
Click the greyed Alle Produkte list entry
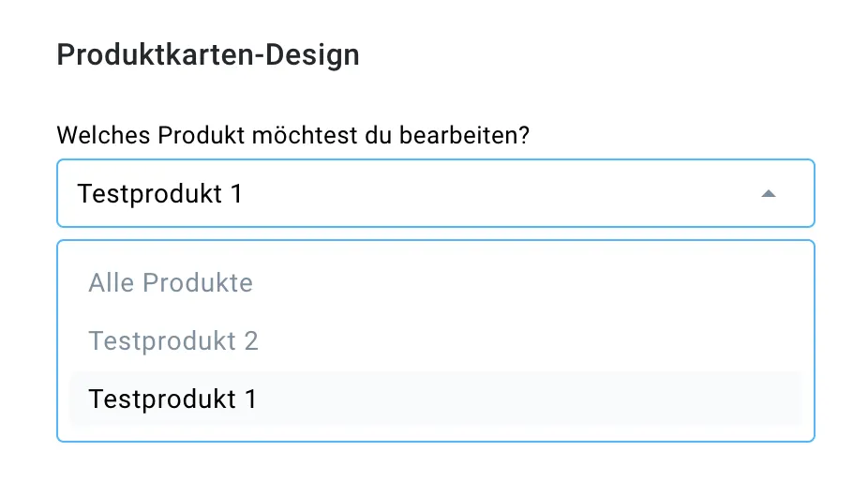[x=435, y=282]
